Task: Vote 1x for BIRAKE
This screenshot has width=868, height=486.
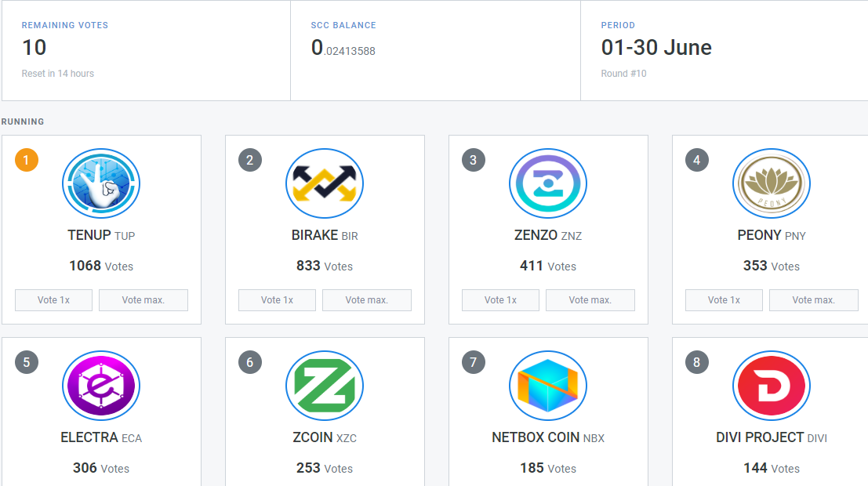Action: coord(277,300)
